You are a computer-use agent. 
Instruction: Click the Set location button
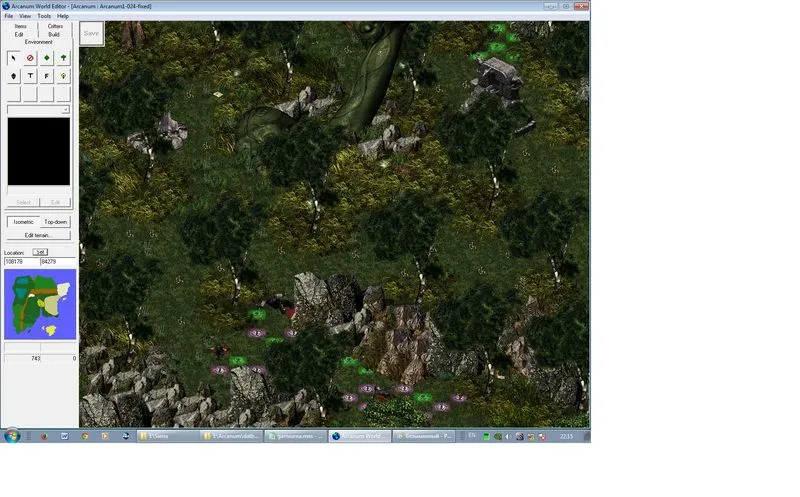click(x=40, y=252)
